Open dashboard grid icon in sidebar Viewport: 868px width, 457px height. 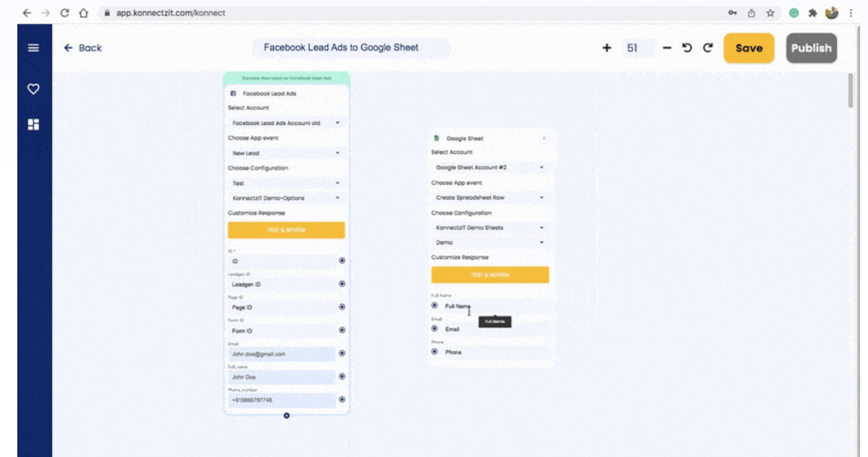(x=33, y=124)
